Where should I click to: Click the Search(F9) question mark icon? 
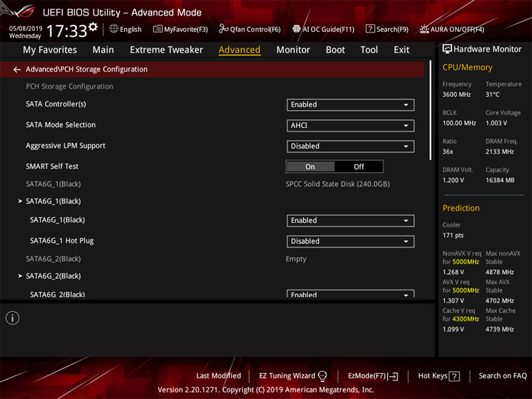[370, 29]
